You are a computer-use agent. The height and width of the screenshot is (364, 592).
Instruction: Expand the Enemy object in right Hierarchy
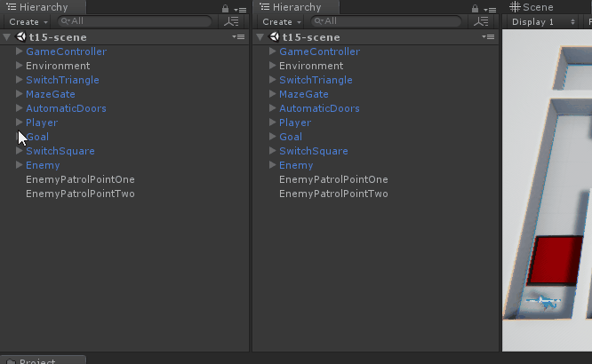point(272,165)
